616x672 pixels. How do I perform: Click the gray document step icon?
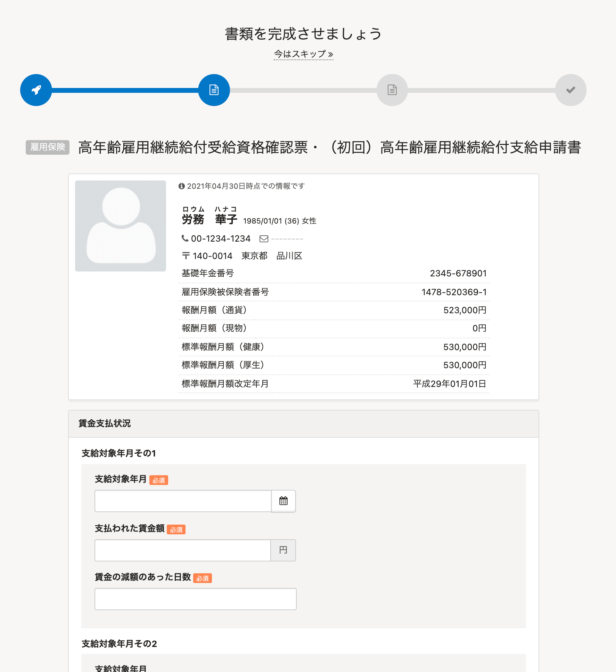click(x=392, y=90)
